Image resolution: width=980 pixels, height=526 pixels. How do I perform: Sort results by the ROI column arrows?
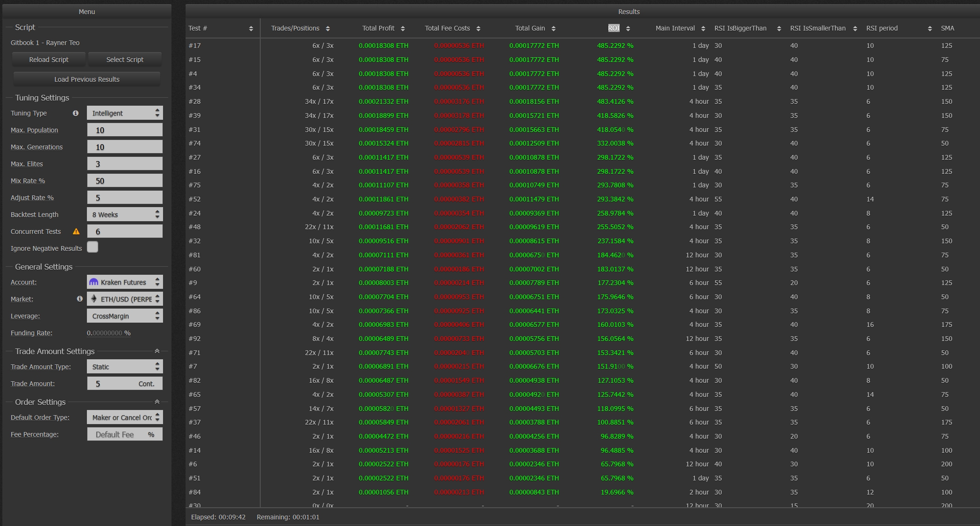[x=628, y=29]
